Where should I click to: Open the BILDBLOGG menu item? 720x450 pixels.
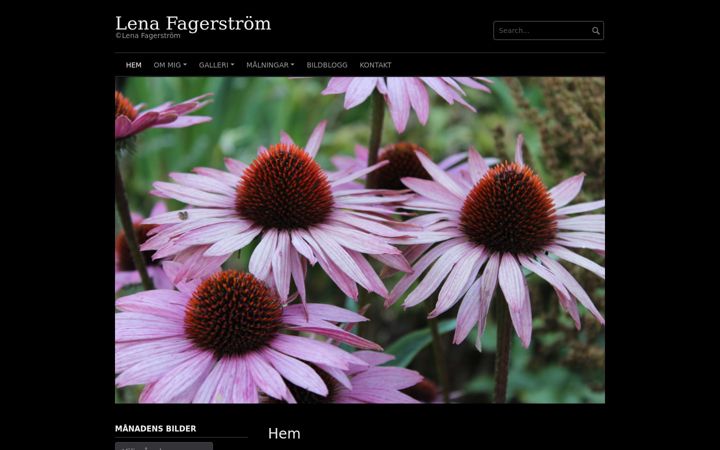pos(327,65)
